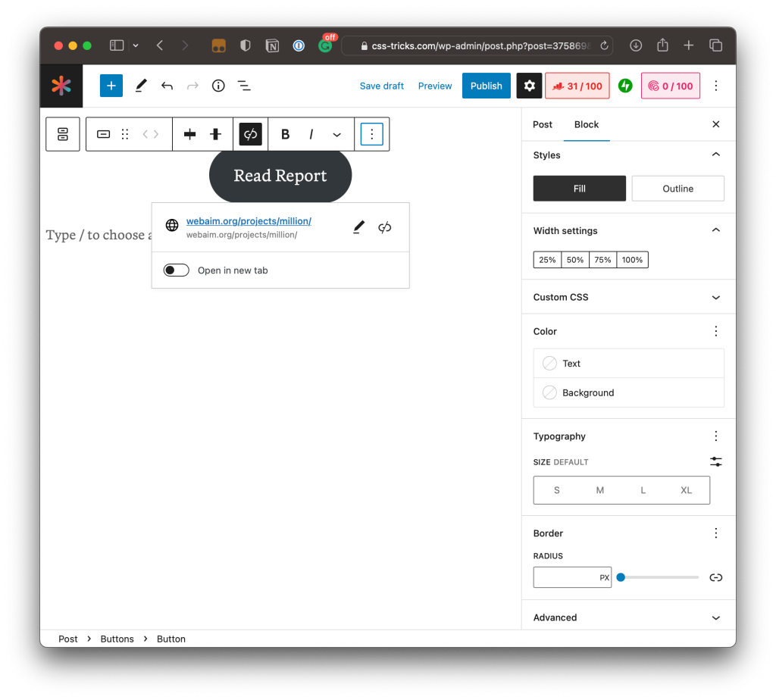
Task: Open the list view outline
Action: pyautogui.click(x=244, y=86)
